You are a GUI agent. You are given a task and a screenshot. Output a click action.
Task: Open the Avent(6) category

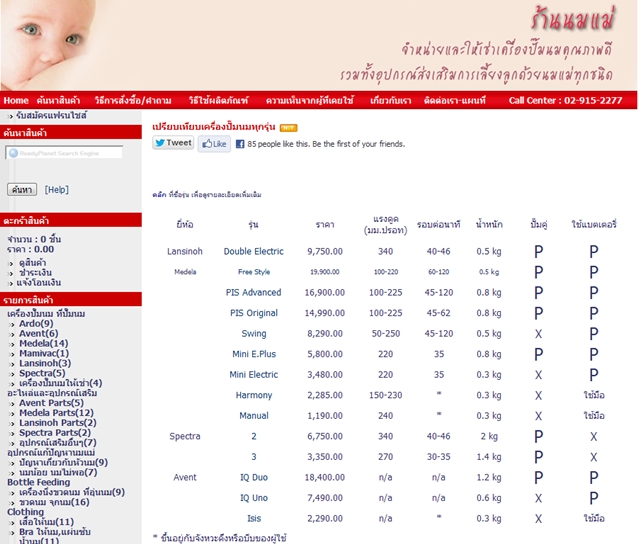click(38, 333)
